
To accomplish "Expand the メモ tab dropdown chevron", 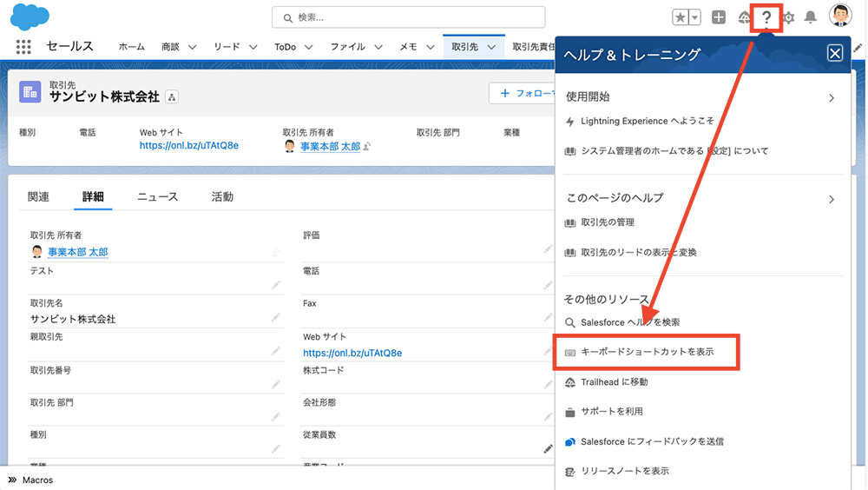I will point(431,47).
